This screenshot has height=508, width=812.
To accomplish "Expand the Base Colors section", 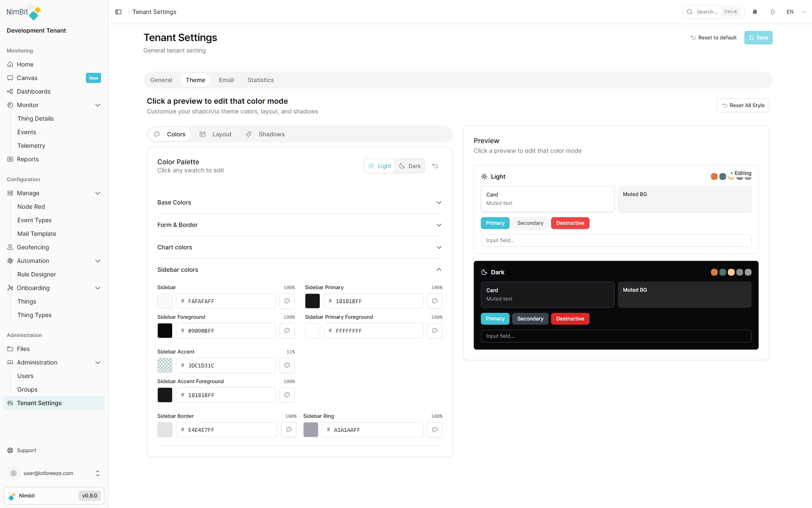I will pyautogui.click(x=299, y=202).
